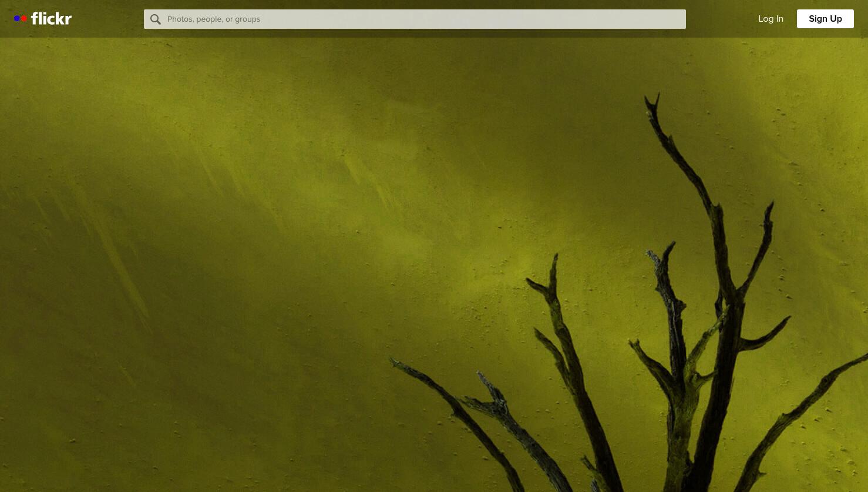Open the Log In link

tap(771, 19)
